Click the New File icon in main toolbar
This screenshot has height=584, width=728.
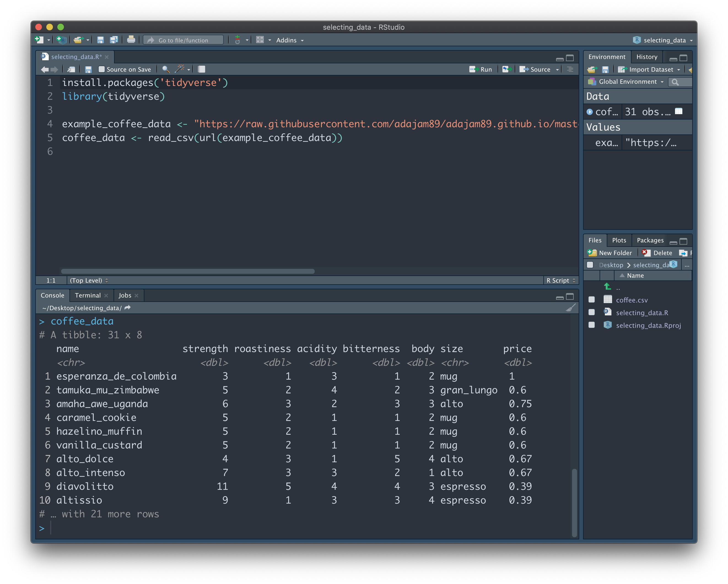pos(39,40)
